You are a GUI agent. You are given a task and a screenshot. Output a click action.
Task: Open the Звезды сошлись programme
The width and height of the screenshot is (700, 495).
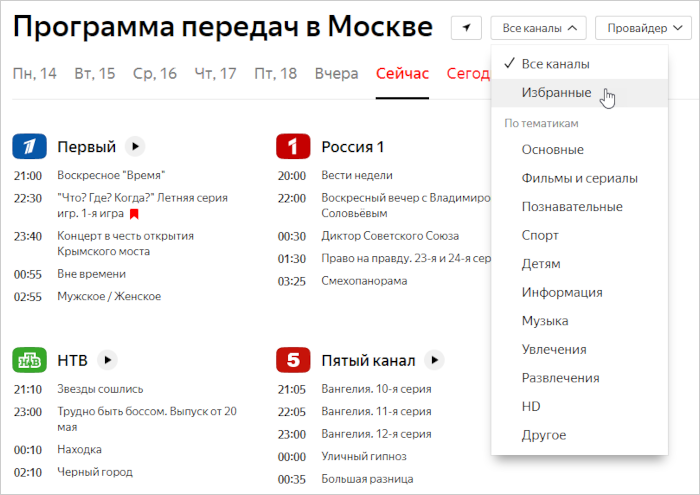[x=100, y=389]
